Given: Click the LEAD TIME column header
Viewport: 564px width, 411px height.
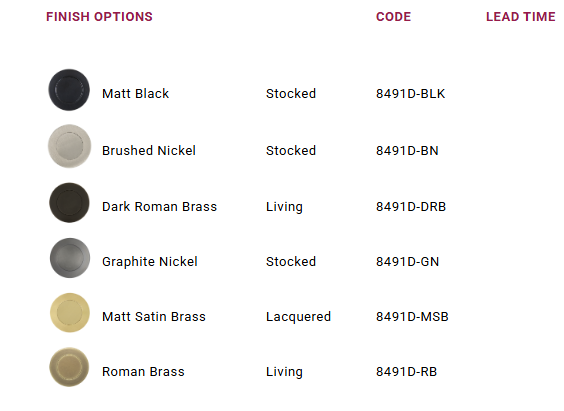Looking at the screenshot, I should click(x=520, y=17).
